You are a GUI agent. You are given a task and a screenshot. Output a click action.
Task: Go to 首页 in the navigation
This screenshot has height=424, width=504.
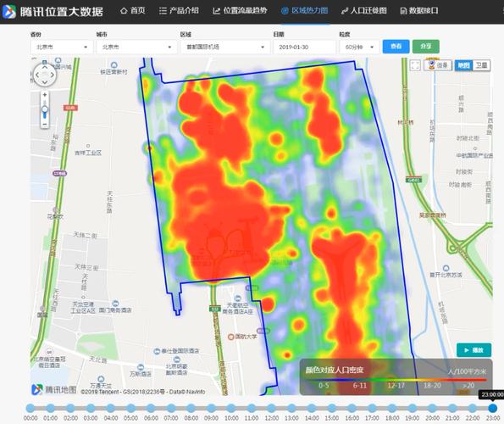point(132,11)
